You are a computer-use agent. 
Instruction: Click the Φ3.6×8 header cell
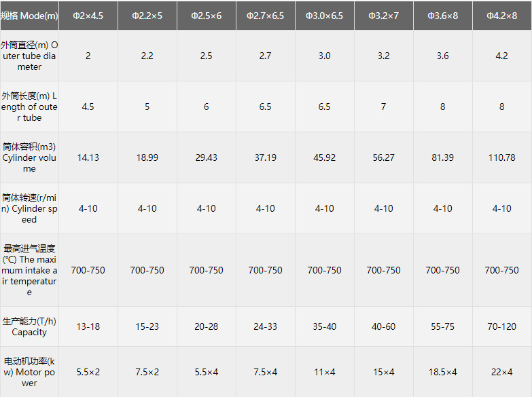pyautogui.click(x=443, y=15)
